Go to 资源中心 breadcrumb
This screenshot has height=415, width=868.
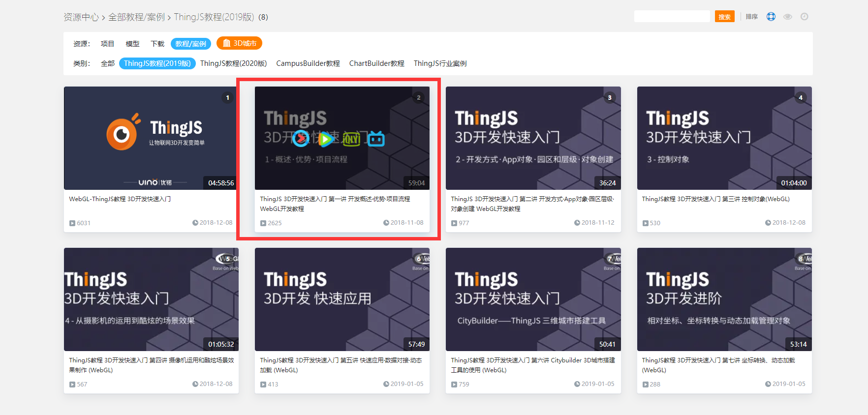81,17
